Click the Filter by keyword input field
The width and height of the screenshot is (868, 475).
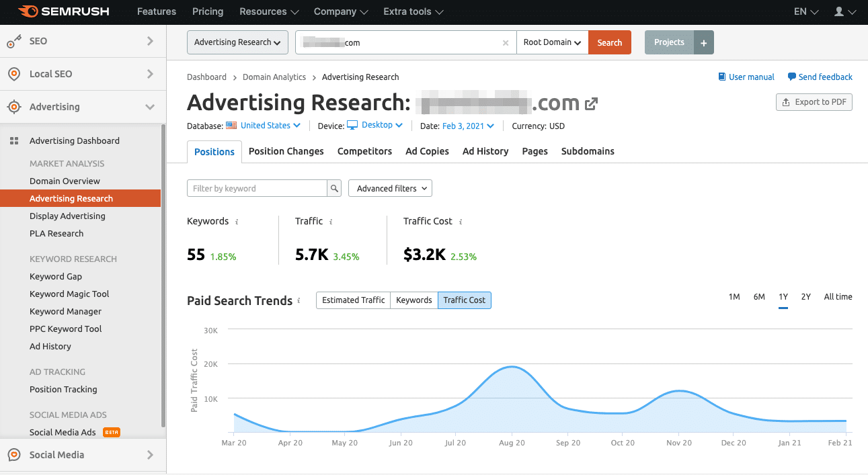[258, 189]
